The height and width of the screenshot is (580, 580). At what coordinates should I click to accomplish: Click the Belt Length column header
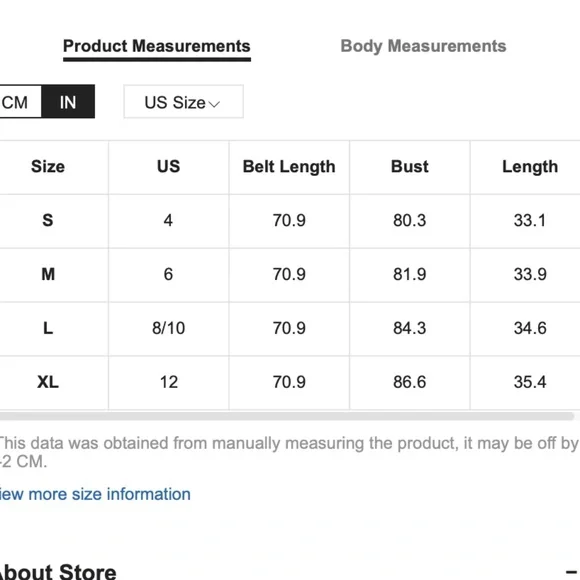289,167
